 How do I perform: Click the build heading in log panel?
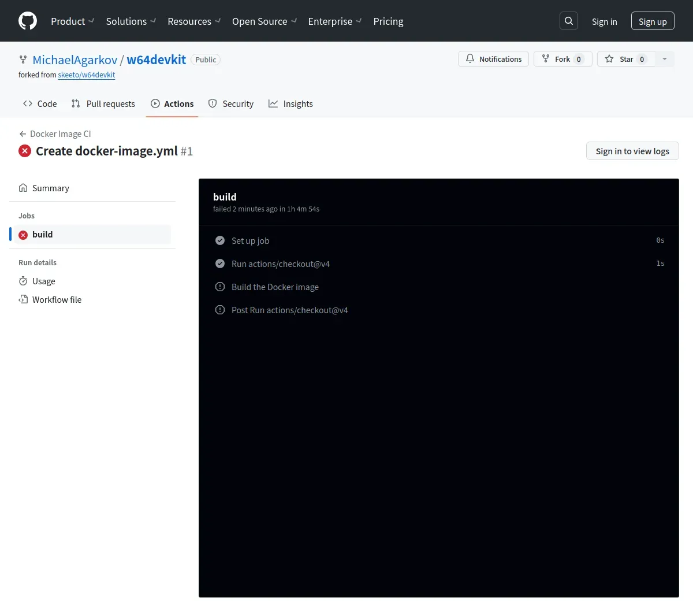(225, 196)
